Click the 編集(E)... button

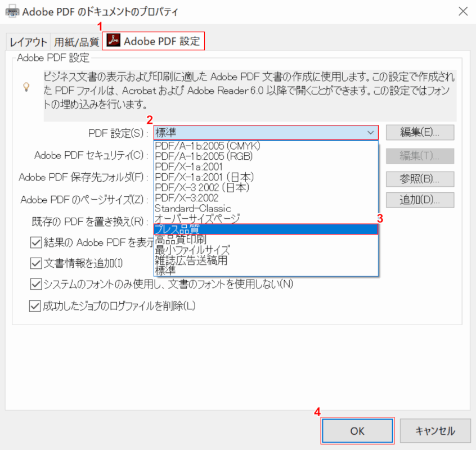click(420, 133)
